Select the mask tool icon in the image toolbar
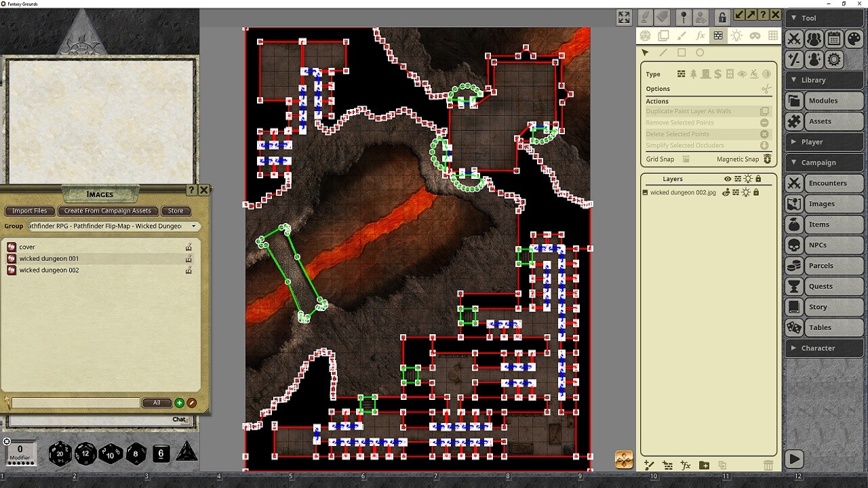The width and height of the screenshot is (868, 488). (x=755, y=36)
